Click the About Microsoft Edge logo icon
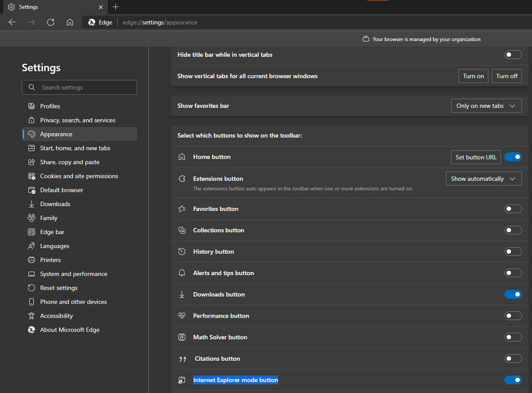Screen dimensions: 532x393 point(31,330)
